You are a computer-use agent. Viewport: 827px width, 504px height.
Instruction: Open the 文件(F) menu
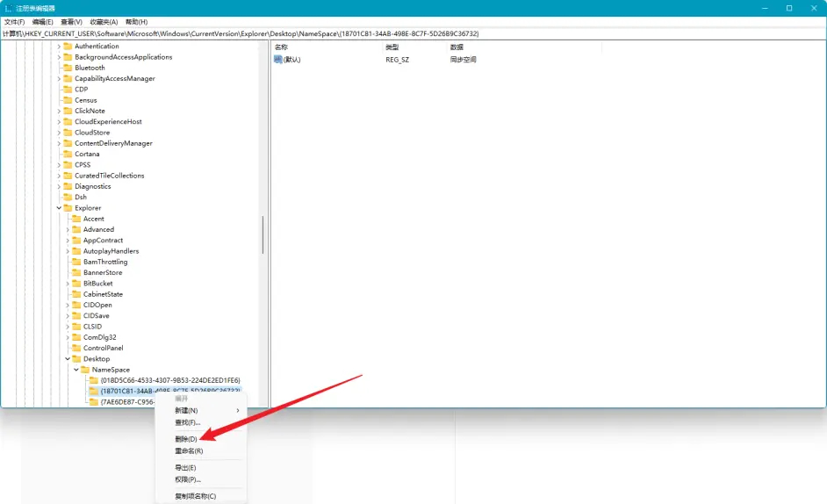click(x=14, y=22)
